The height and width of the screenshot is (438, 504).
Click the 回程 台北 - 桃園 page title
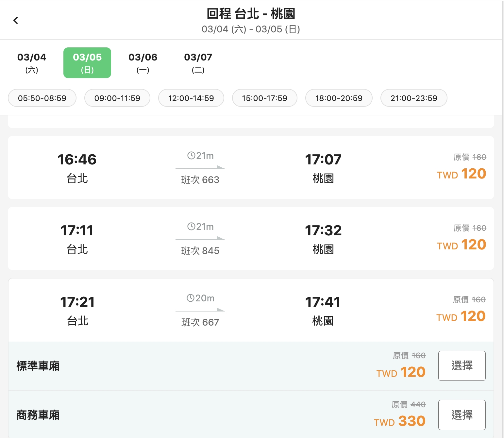[x=251, y=14]
